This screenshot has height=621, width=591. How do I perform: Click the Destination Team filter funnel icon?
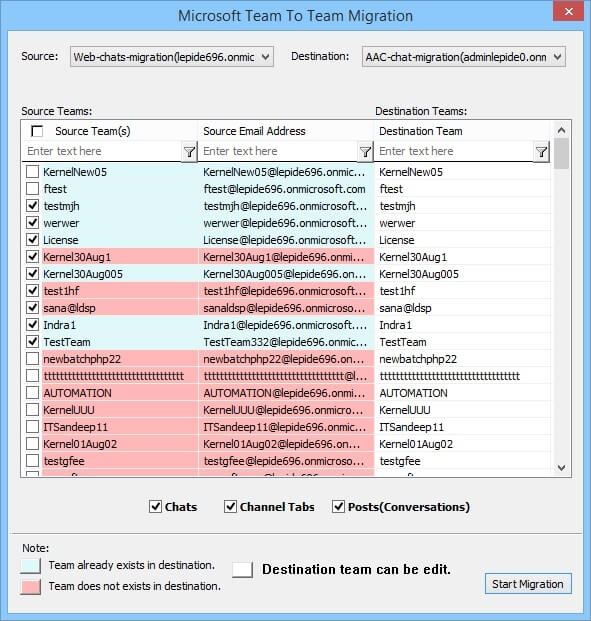point(541,152)
